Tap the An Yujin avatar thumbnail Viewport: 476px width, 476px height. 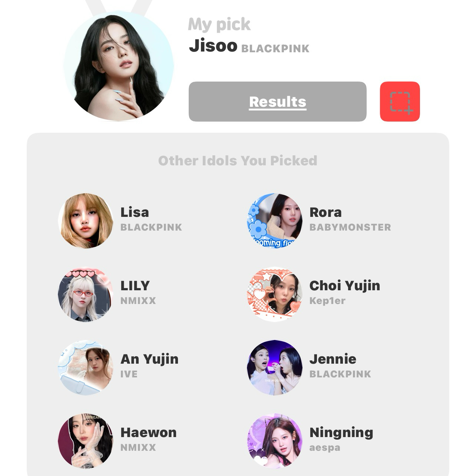tap(86, 367)
